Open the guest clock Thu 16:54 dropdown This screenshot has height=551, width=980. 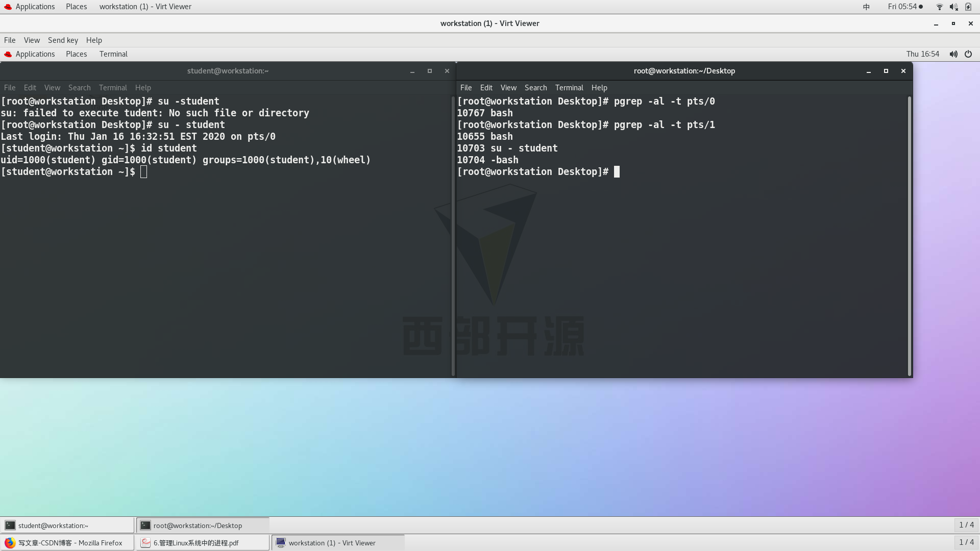click(922, 54)
